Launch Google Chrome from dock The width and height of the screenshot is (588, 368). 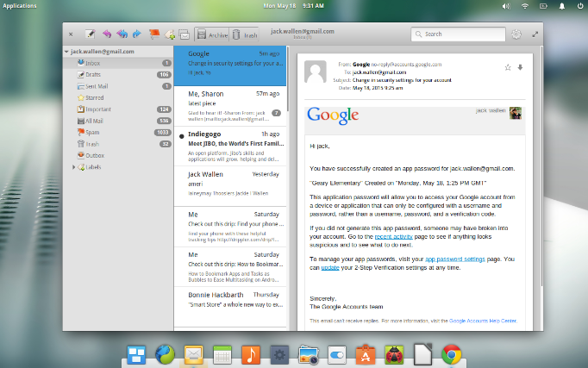(452, 354)
